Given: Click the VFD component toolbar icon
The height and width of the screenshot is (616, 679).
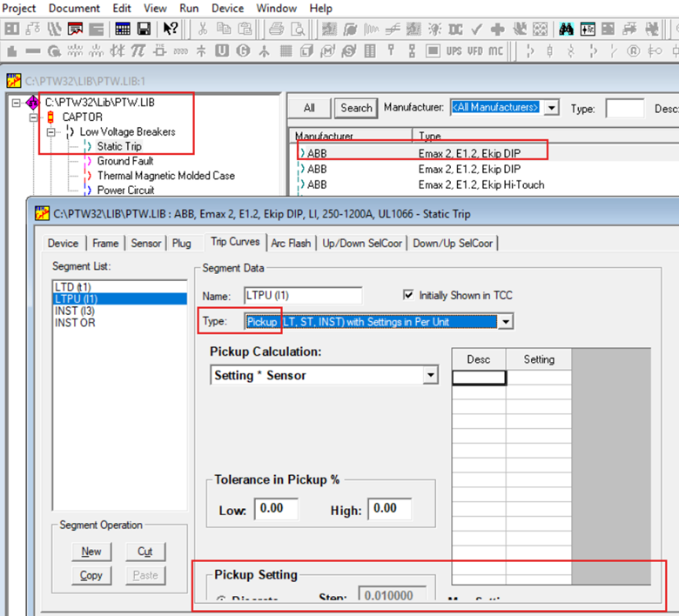Looking at the screenshot, I should click(474, 51).
